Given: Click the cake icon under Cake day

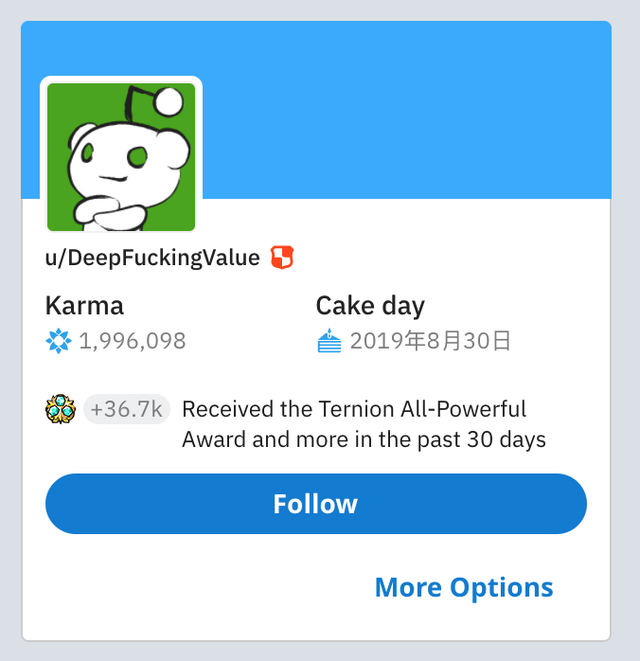Looking at the screenshot, I should point(329,342).
